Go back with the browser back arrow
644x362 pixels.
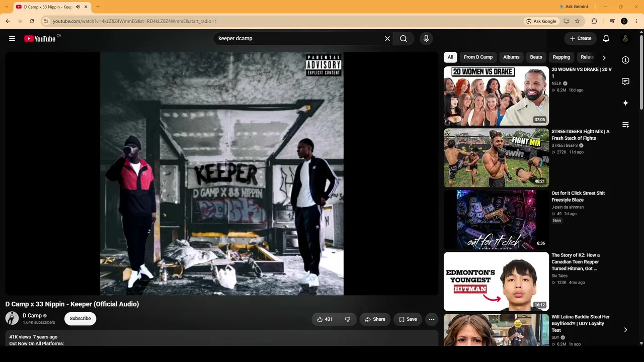point(8,21)
